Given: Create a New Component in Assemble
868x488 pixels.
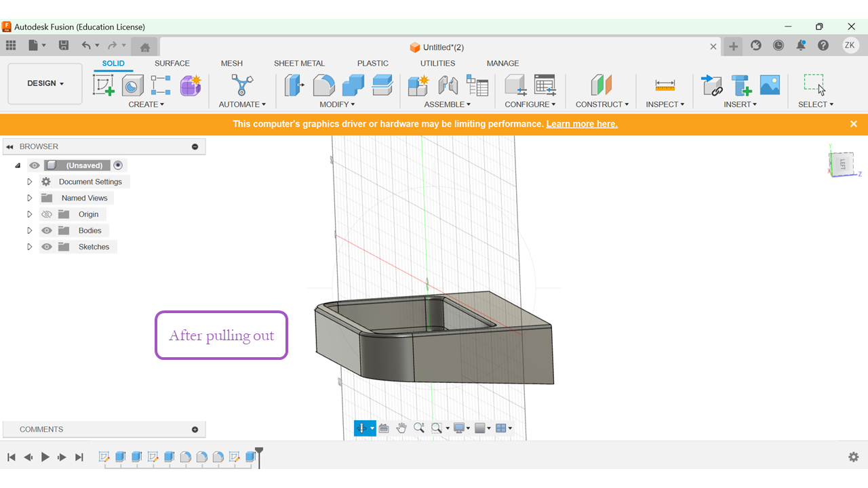Looking at the screenshot, I should click(x=418, y=85).
